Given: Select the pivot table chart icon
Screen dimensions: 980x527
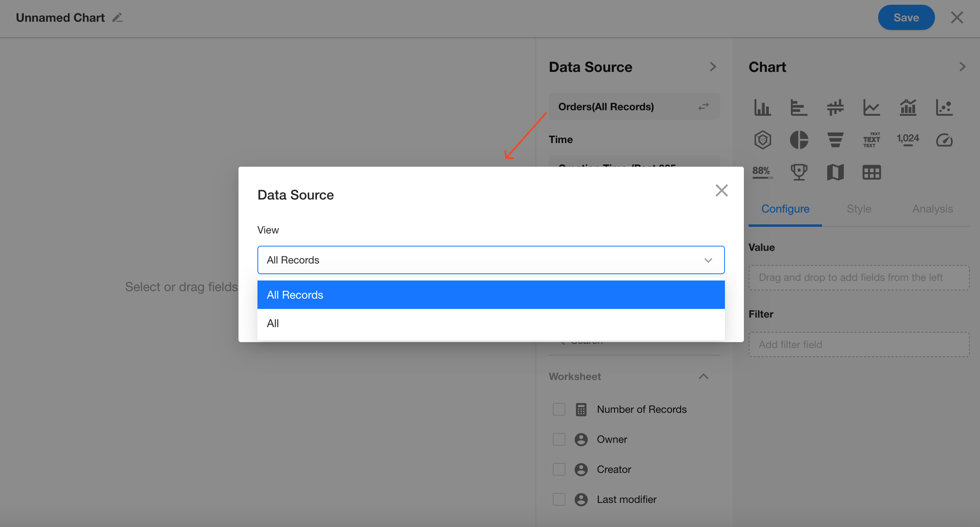Looking at the screenshot, I should [x=871, y=172].
